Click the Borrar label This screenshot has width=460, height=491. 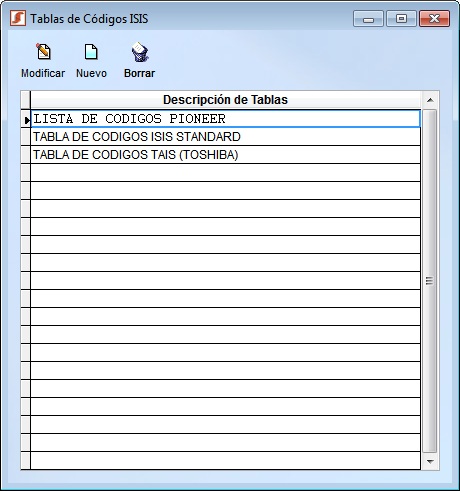pyautogui.click(x=139, y=73)
